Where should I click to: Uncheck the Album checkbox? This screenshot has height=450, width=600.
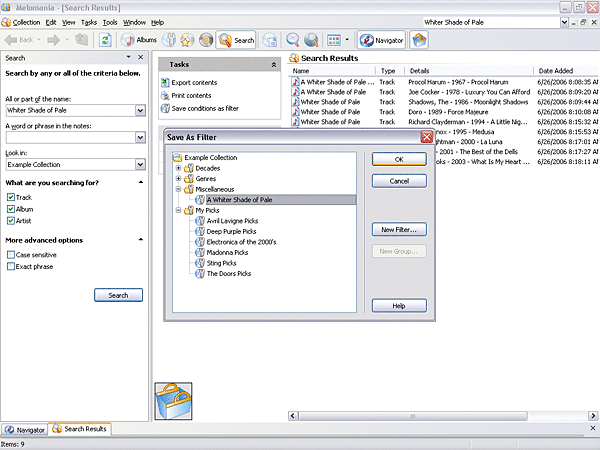coord(11,209)
